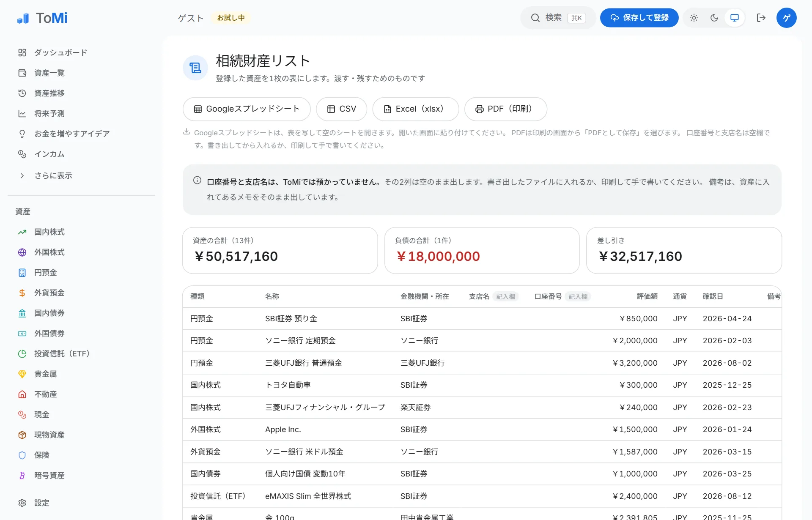Go to 資産一覧 page
The width and height of the screenshot is (812, 520).
point(81,73)
